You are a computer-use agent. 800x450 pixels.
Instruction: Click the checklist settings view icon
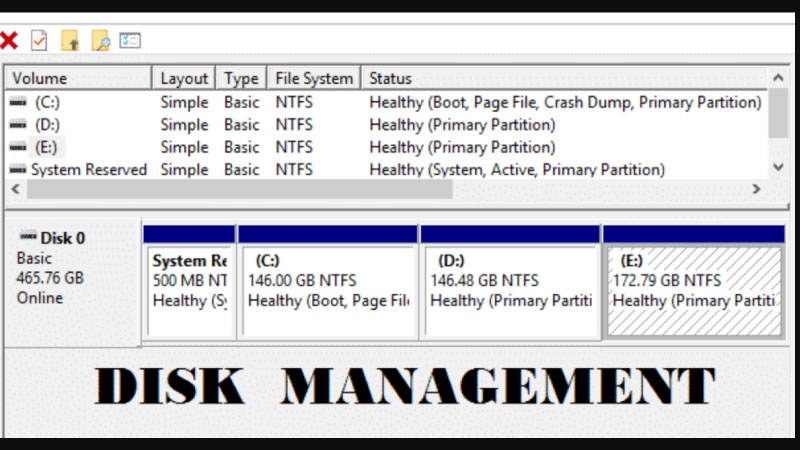130,41
